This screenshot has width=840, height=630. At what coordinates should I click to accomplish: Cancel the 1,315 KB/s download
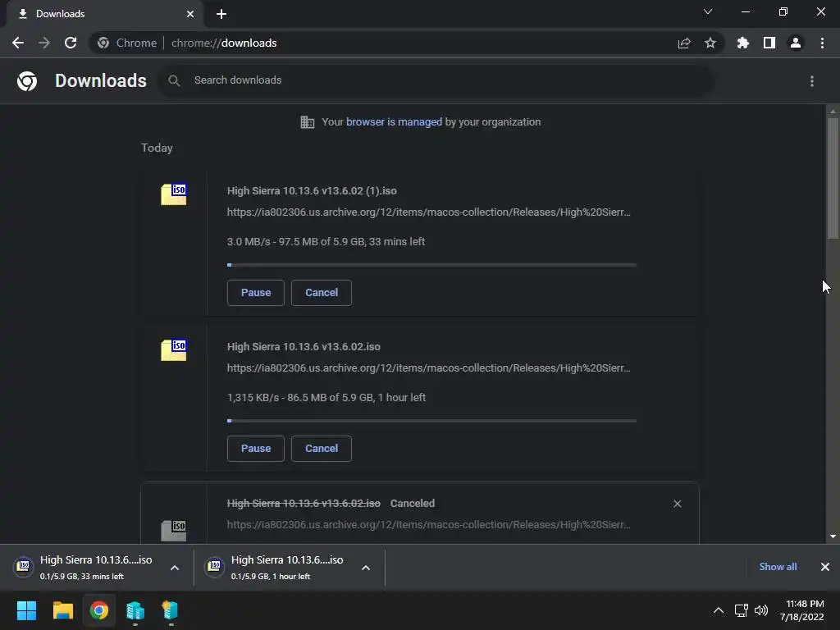click(x=322, y=449)
